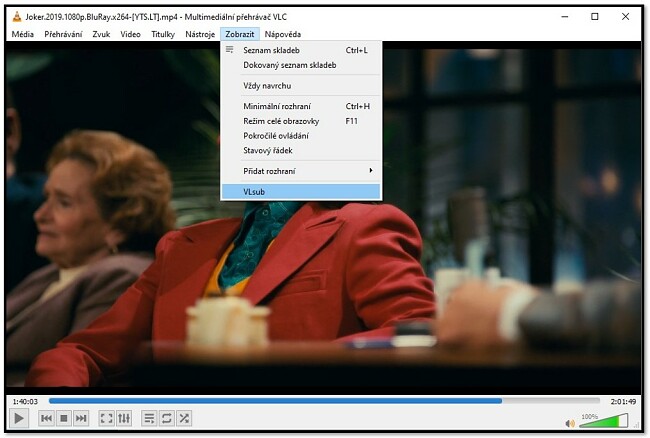The width and height of the screenshot is (650, 438).
Task: Skip to previous media track
Action: (46, 418)
